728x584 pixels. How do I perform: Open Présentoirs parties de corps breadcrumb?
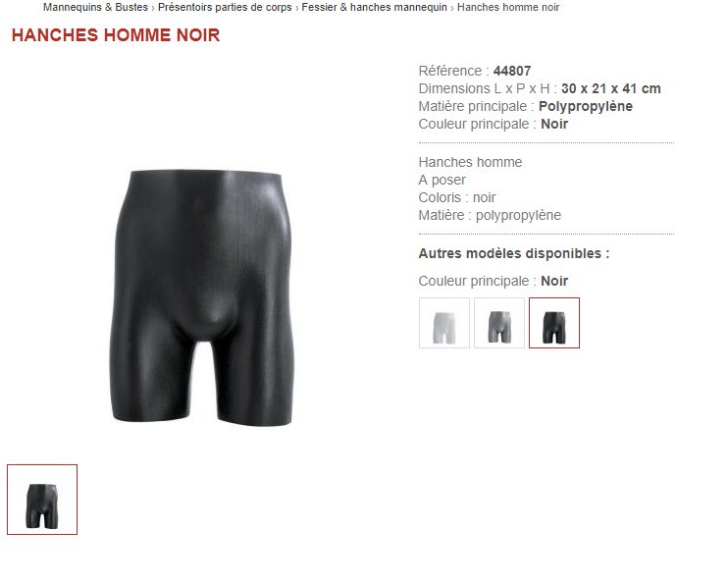pyautogui.click(x=225, y=8)
